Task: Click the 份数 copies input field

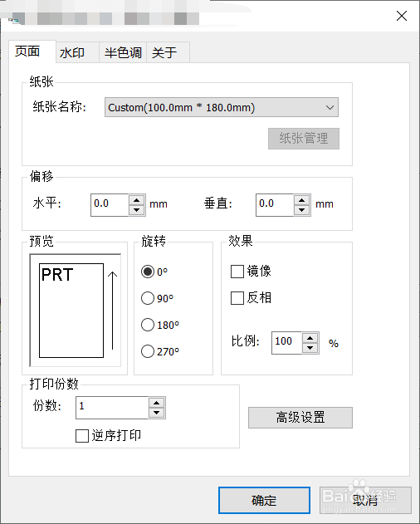Action: (112, 408)
